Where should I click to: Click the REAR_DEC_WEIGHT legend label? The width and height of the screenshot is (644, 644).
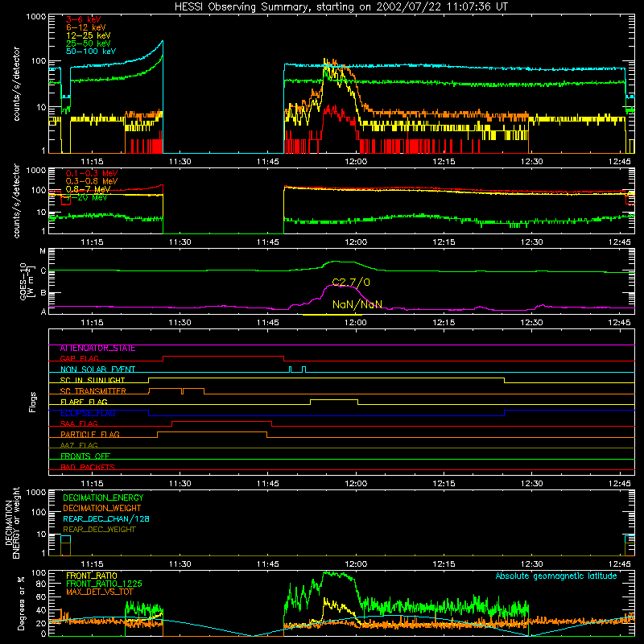point(99,530)
